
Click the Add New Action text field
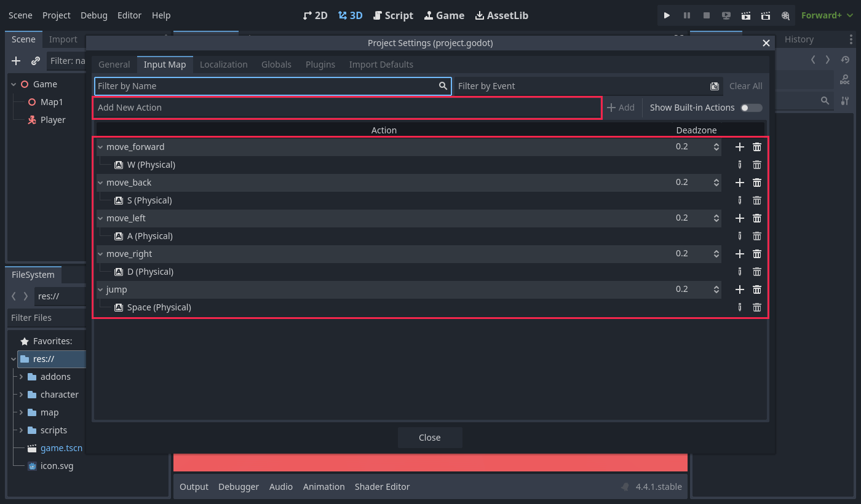pos(347,108)
